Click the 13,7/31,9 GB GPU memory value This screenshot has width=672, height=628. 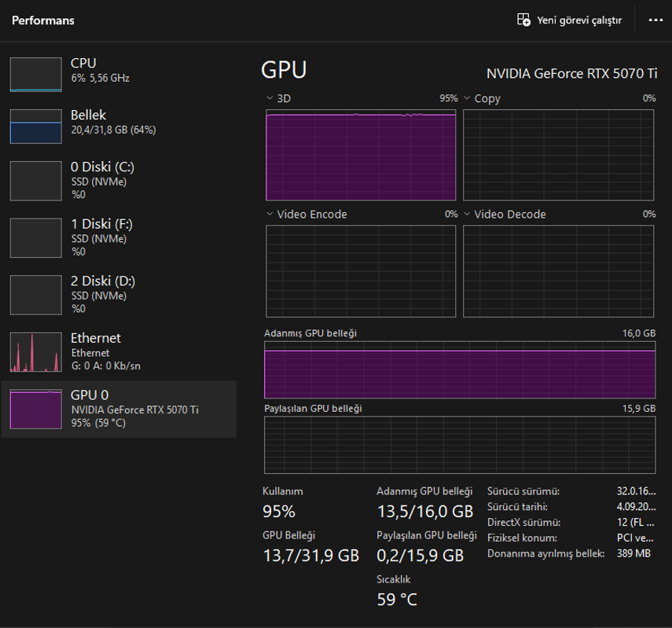311,556
